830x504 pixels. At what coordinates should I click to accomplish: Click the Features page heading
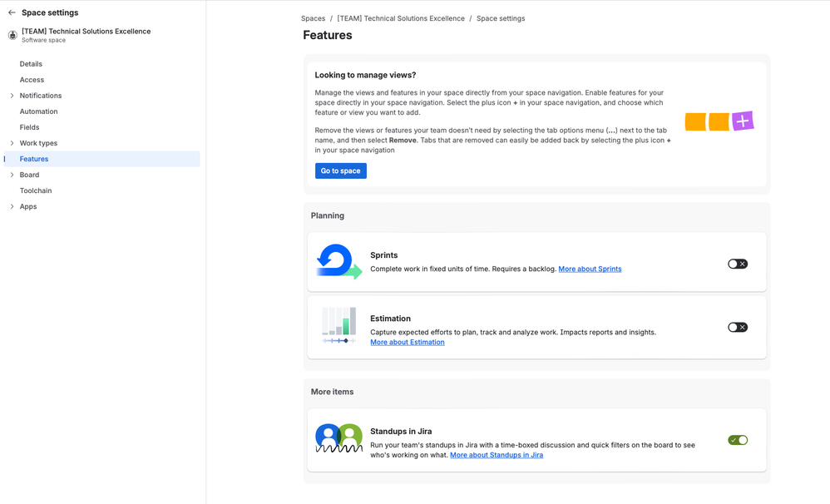(328, 36)
